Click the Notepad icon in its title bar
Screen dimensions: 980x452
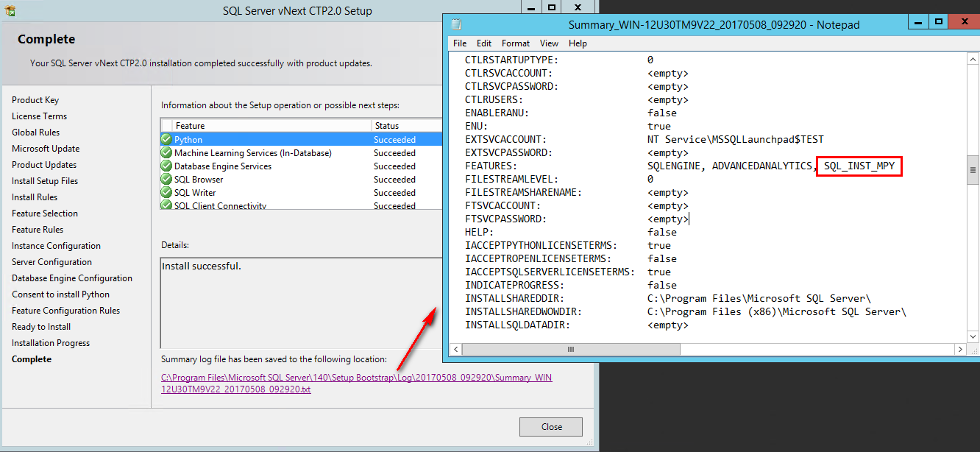456,24
